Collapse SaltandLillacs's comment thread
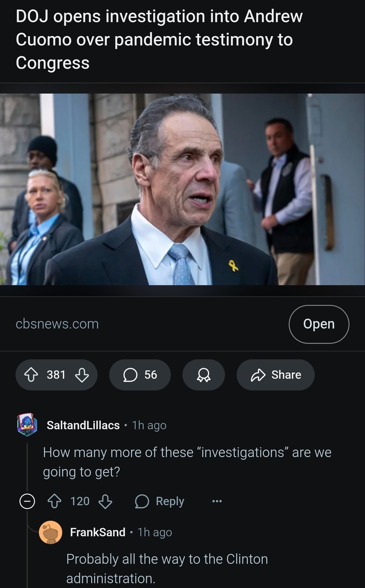The image size is (365, 588). (x=27, y=501)
